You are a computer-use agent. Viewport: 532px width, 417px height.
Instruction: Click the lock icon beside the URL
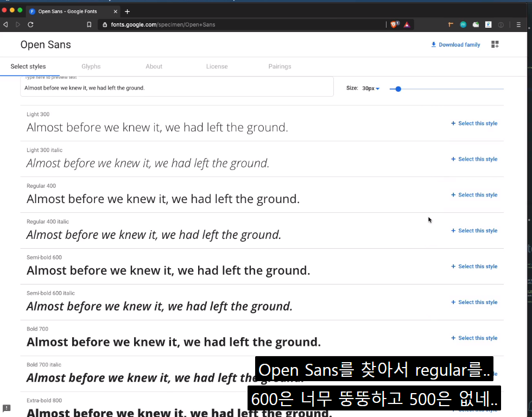(105, 24)
